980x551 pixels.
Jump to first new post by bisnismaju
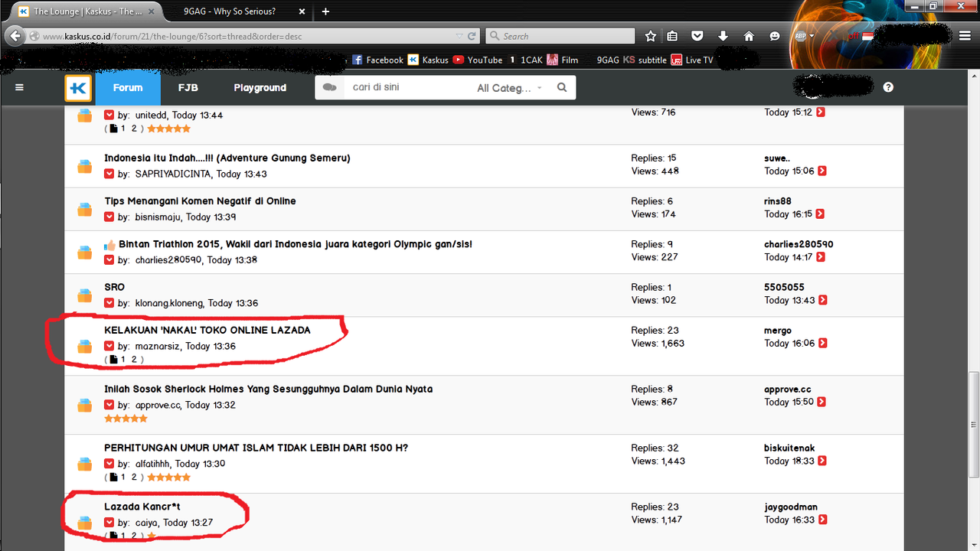click(109, 217)
